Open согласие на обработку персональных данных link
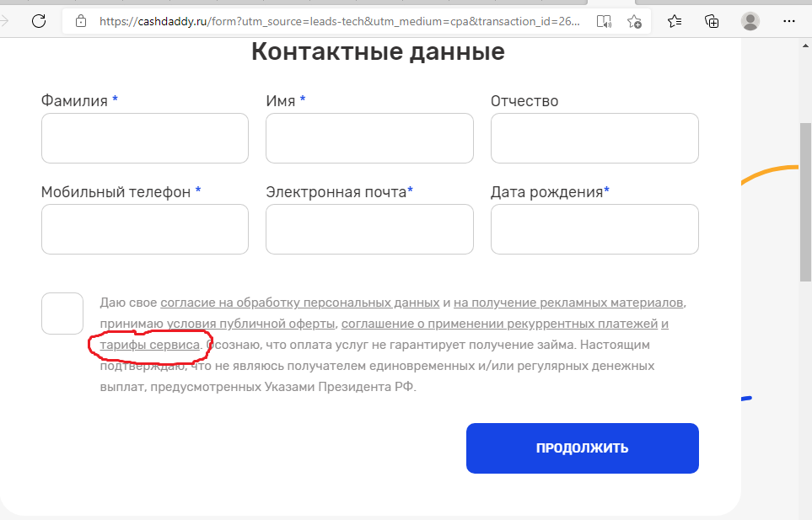This screenshot has width=812, height=520. coord(300,303)
